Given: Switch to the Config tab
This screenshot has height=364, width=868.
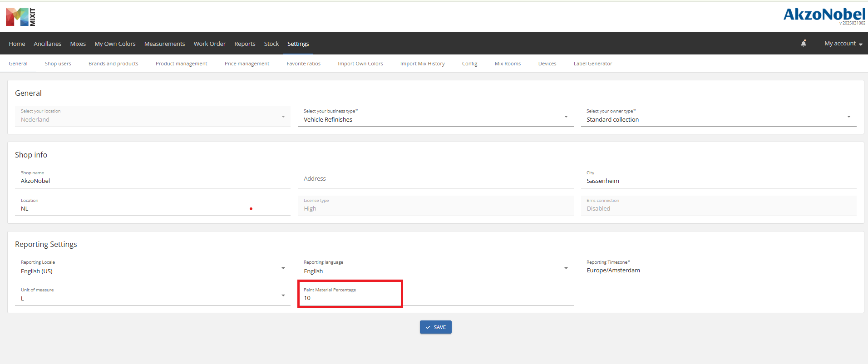Looking at the screenshot, I should point(470,64).
